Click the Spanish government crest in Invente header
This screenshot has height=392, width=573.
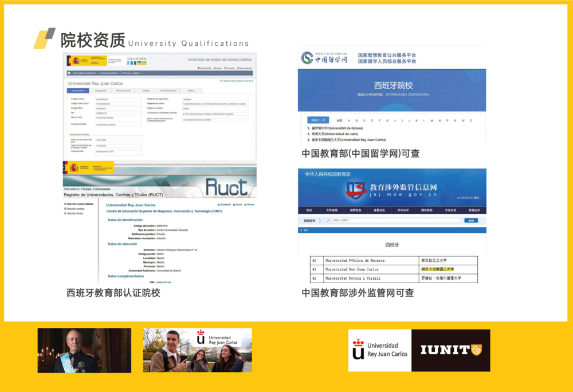(x=76, y=60)
